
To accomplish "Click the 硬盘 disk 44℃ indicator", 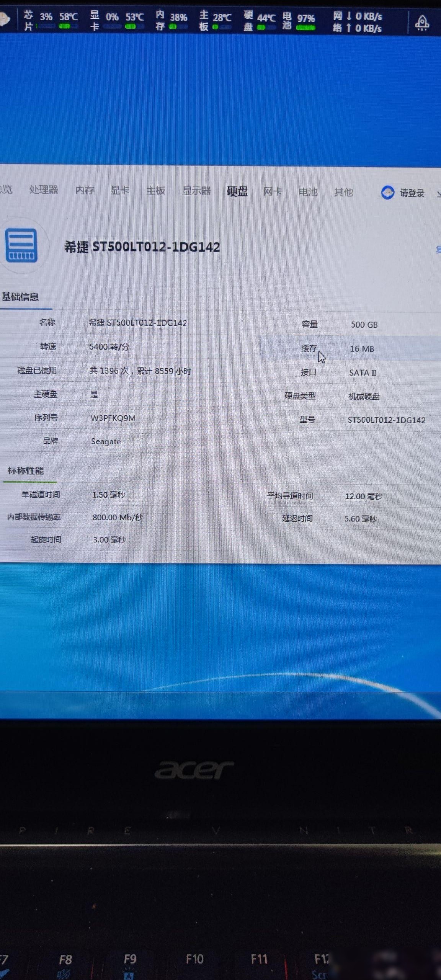I will point(260,21).
